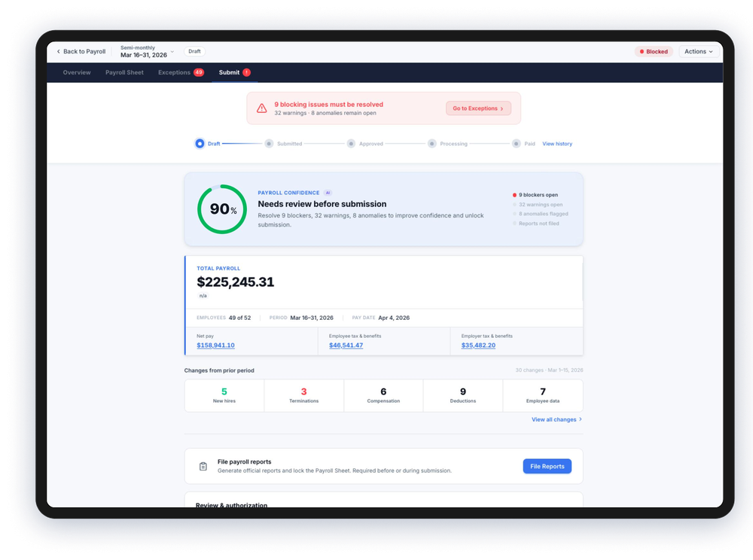The width and height of the screenshot is (753, 560).
Task: Open net pay $158,941.10 link
Action: 215,345
